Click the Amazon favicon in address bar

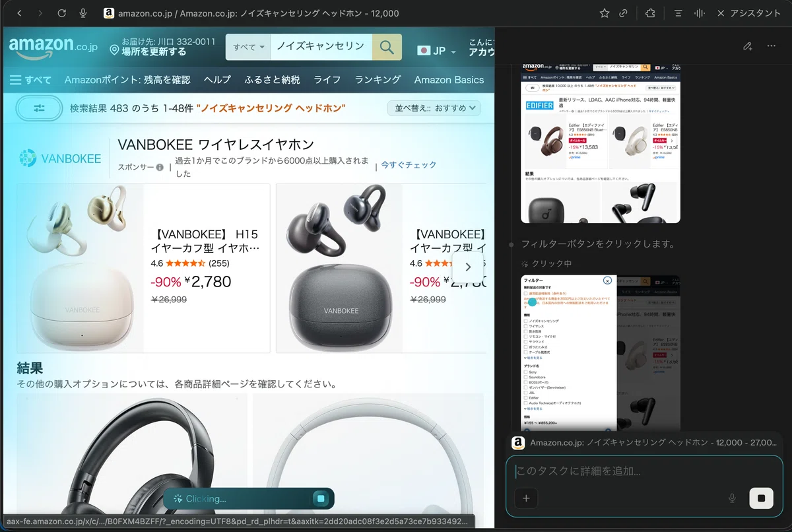click(x=109, y=13)
